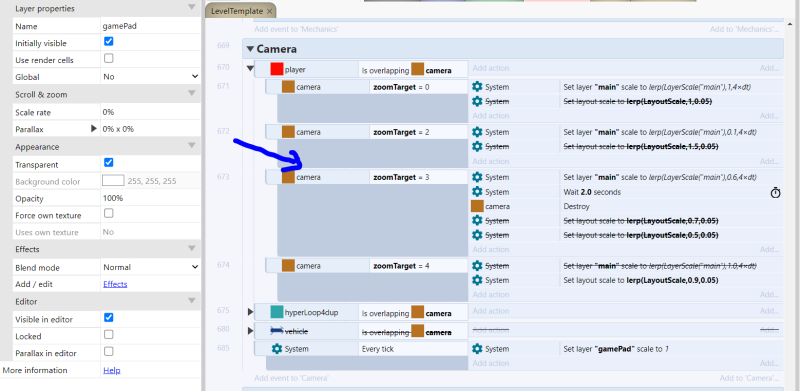Select camera object icon in zoomTarget = 3 event
The image size is (800, 391).
pos(288,177)
